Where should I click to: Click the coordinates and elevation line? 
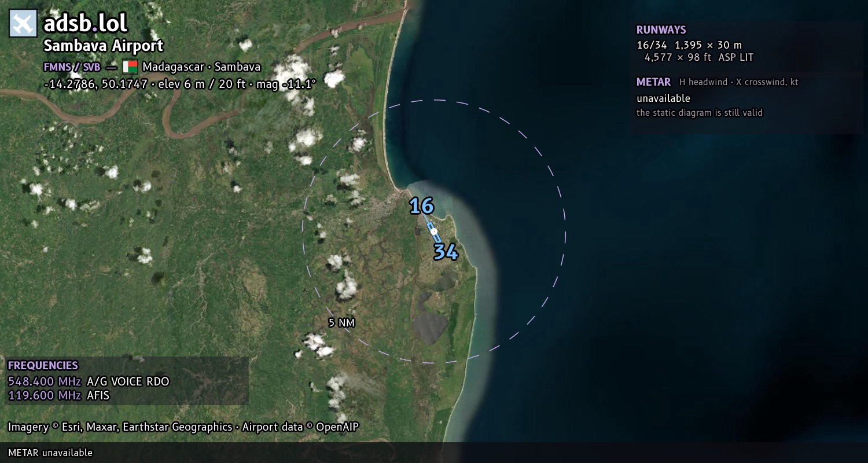[180, 84]
